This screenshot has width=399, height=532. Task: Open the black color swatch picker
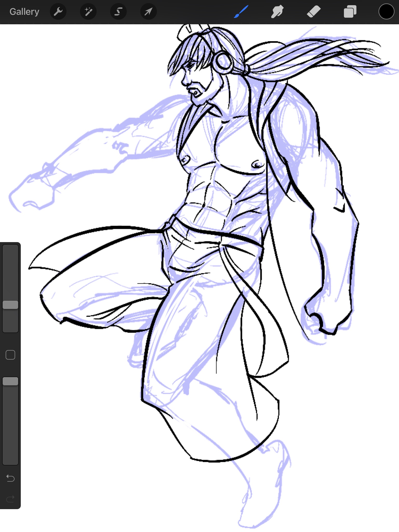click(x=386, y=12)
